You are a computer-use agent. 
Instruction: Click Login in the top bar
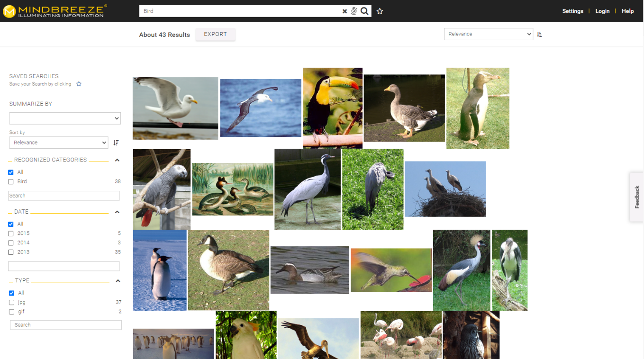point(602,11)
